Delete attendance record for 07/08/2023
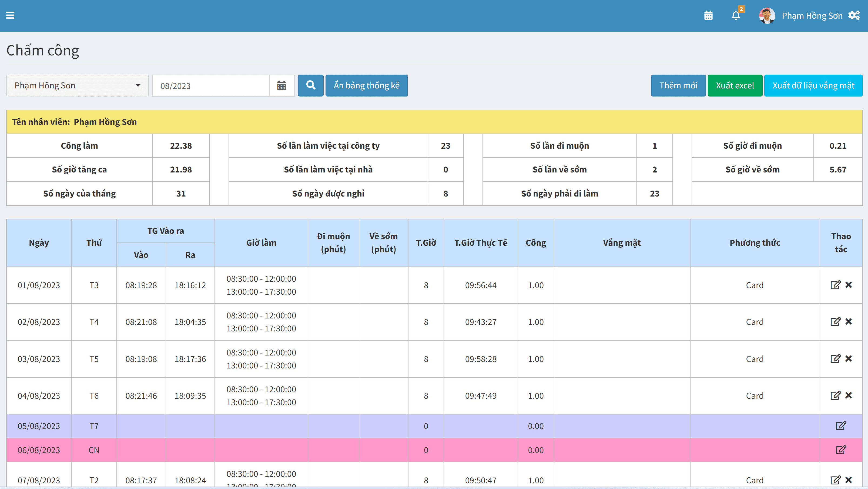The height and width of the screenshot is (489, 868). (x=849, y=480)
